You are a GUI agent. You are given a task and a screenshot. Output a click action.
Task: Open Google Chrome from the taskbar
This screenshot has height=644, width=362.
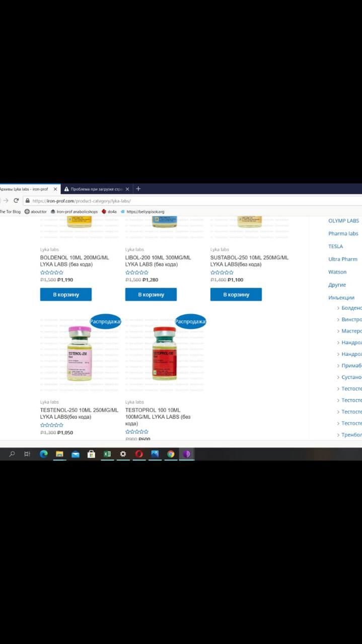point(171,454)
